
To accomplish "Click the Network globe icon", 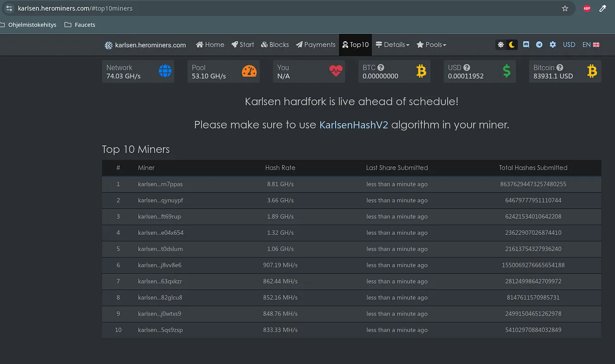I will pyautogui.click(x=165, y=71).
